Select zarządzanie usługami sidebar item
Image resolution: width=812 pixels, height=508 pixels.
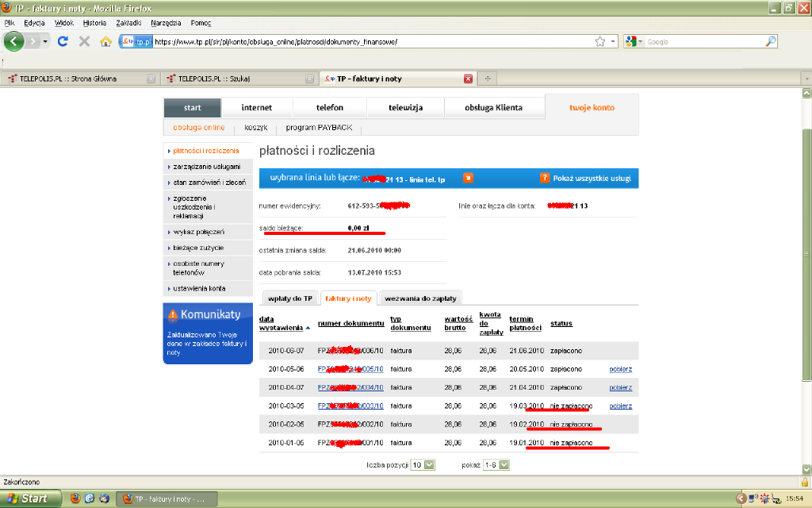pyautogui.click(x=208, y=167)
